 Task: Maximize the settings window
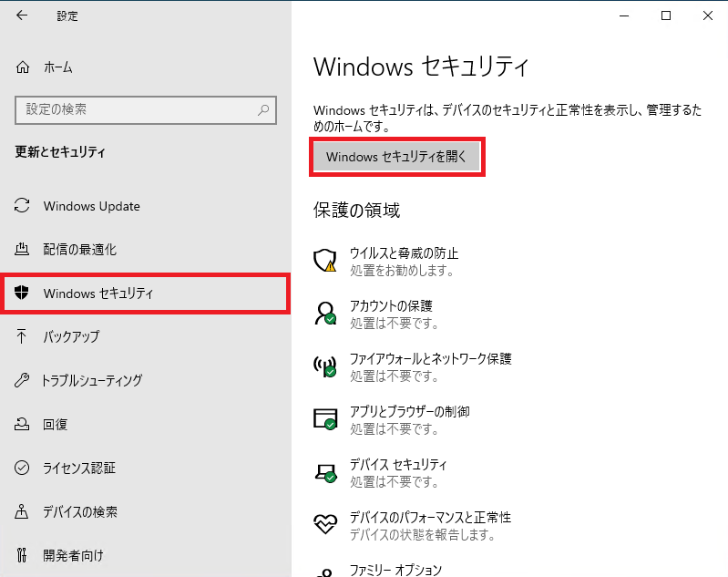click(666, 15)
